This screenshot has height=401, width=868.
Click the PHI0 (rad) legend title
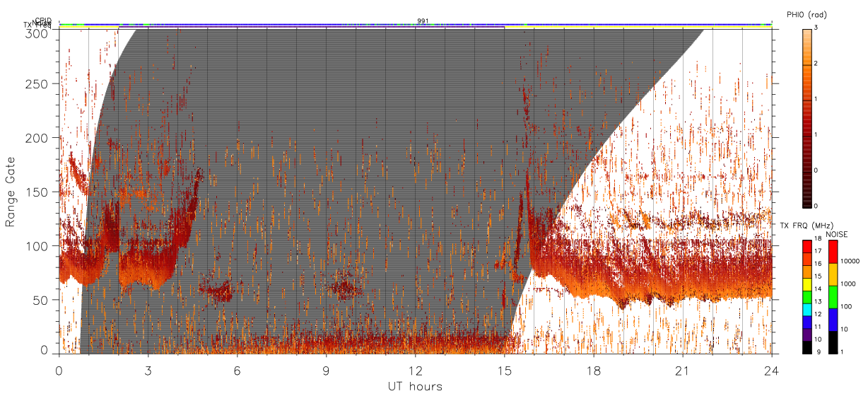pyautogui.click(x=807, y=14)
